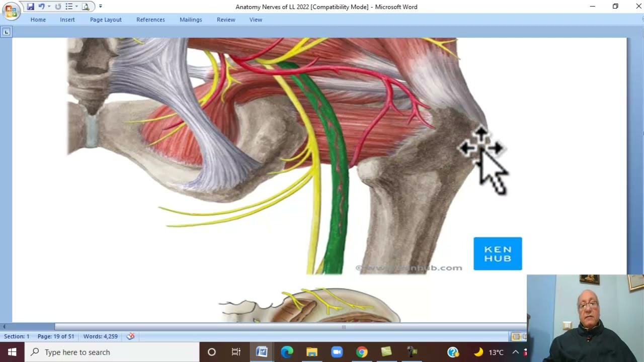Viewport: 644px width, 362px height.
Task: Expand the bullets list dropdown arrow
Action: (x=76, y=7)
